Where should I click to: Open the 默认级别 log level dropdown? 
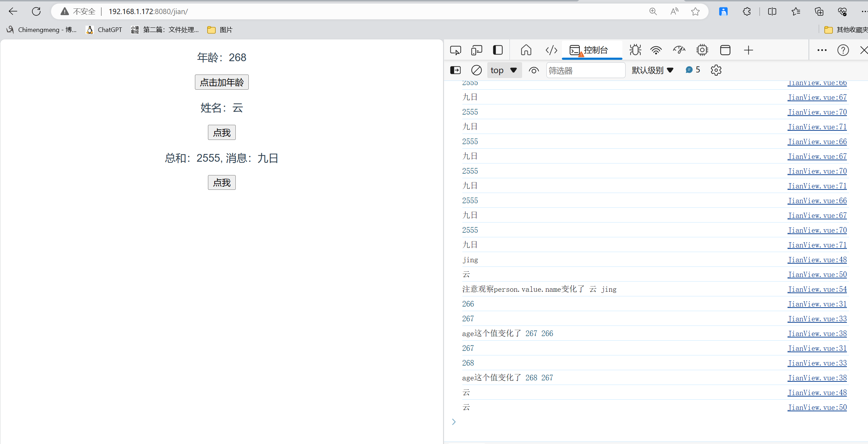[652, 70]
